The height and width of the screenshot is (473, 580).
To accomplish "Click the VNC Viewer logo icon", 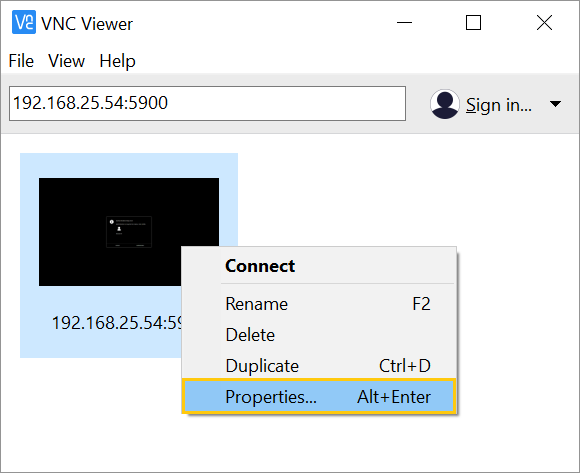I will pos(24,22).
